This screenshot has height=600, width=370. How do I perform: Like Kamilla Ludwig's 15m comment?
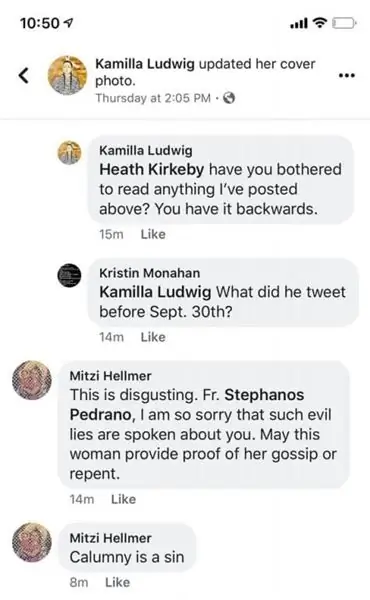pos(153,234)
